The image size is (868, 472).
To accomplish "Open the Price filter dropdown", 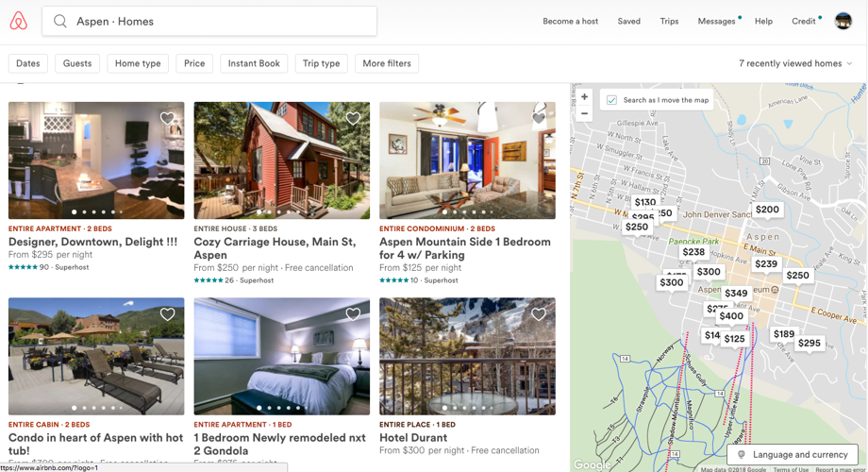I will point(194,63).
